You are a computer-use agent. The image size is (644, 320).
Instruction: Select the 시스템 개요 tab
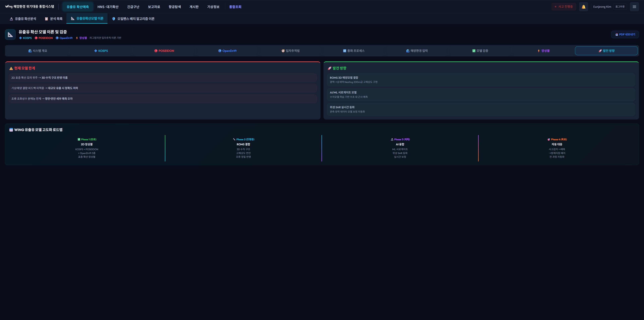pos(38,51)
